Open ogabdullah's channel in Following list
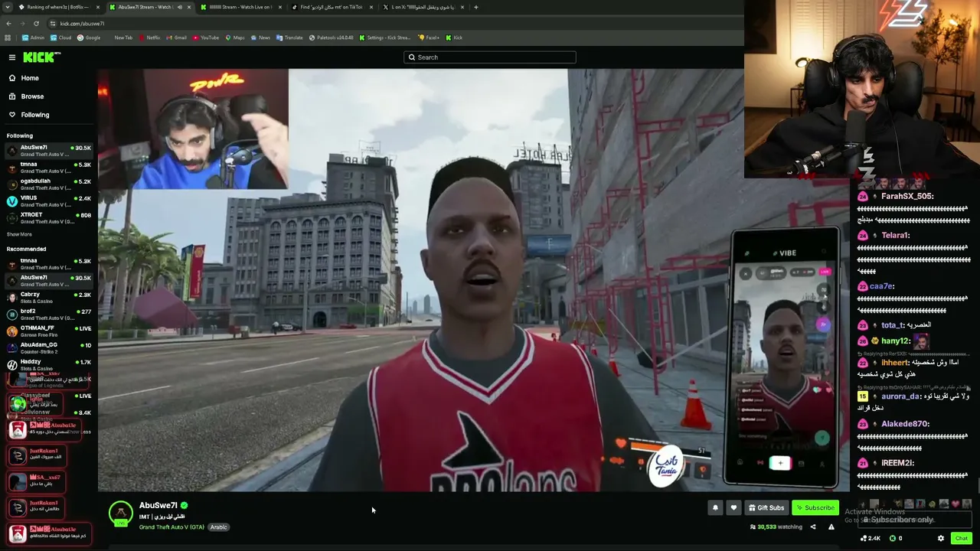The image size is (980, 551). [x=49, y=184]
